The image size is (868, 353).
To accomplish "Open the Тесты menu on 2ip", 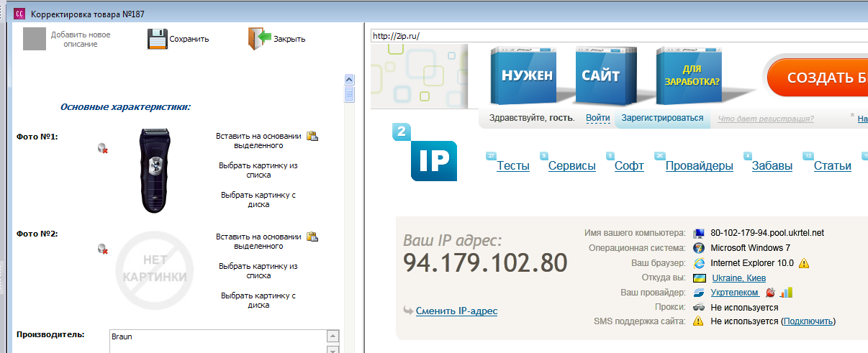I will 513,166.
